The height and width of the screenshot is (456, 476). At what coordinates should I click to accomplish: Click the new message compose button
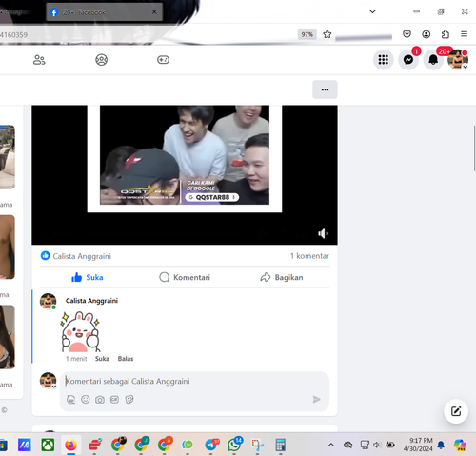[456, 411]
